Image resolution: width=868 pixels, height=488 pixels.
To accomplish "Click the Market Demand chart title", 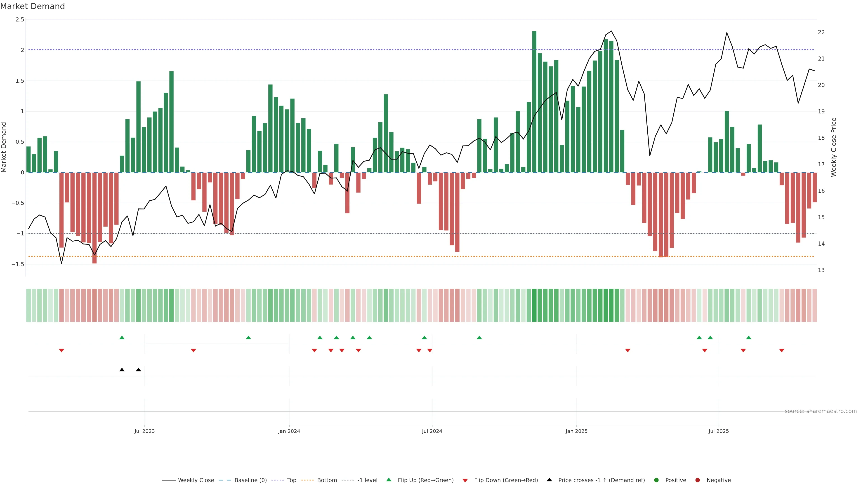I will 32,6.
